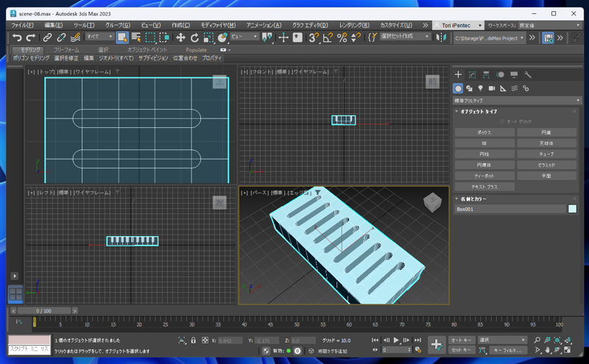Click the large Set Keys plus button
Screen dimensions: 589x364
coord(437,345)
